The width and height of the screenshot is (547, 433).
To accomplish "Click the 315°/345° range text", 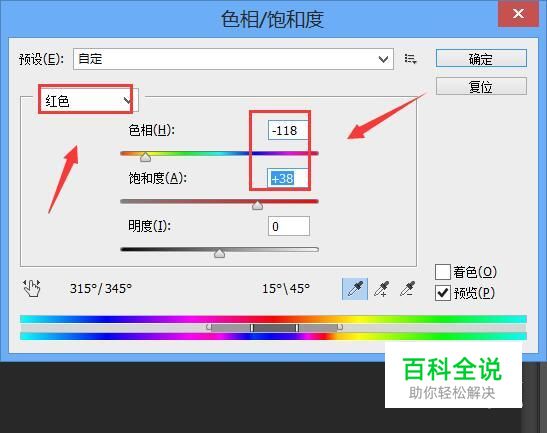I will (101, 289).
